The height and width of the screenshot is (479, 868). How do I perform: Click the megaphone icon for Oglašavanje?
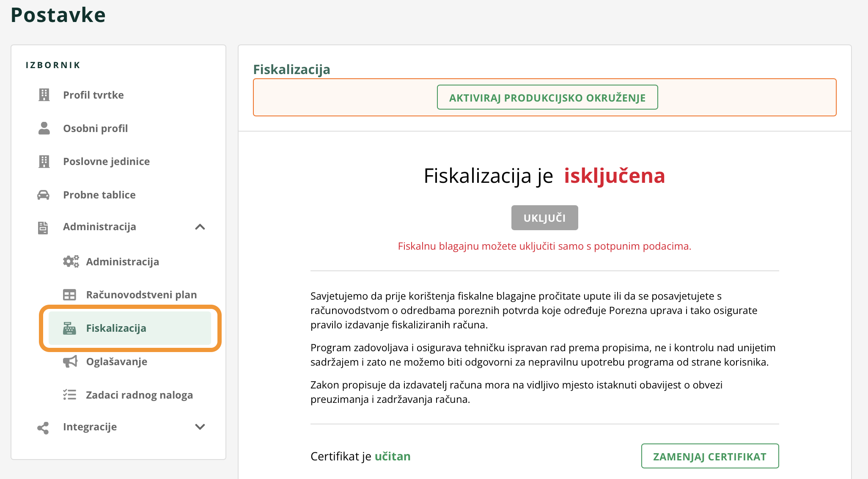point(70,361)
